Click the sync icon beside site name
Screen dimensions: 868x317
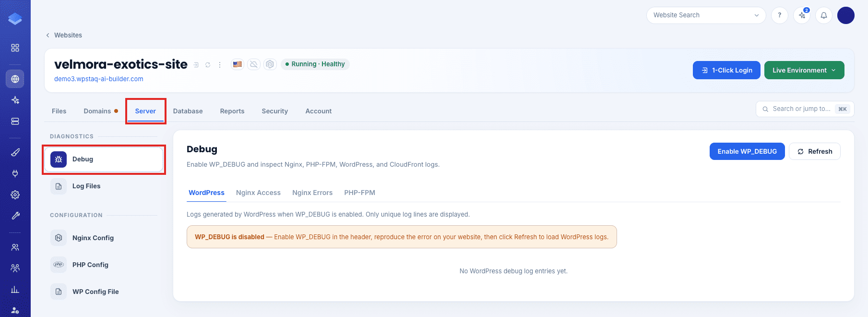tap(208, 65)
